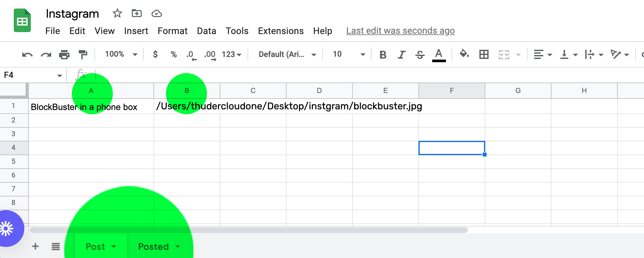This screenshot has width=644, height=258.
Task: Open the View menu
Action: 105,31
